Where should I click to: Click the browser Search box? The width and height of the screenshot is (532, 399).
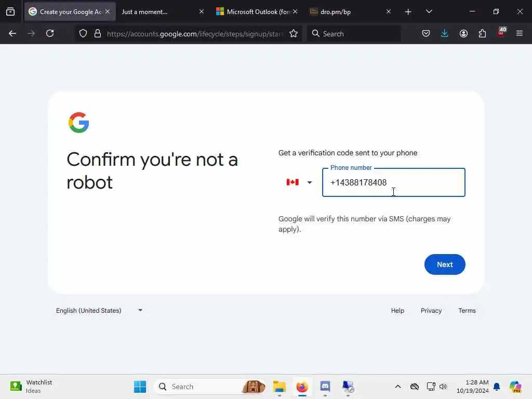point(354,34)
